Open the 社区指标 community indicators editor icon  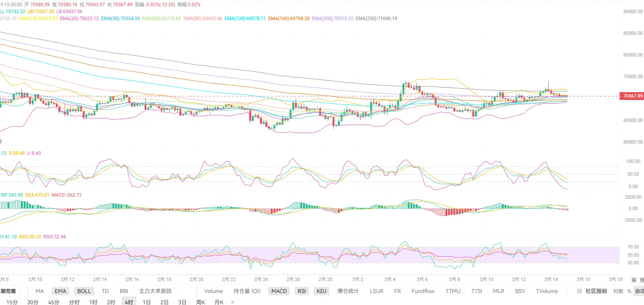580,291
